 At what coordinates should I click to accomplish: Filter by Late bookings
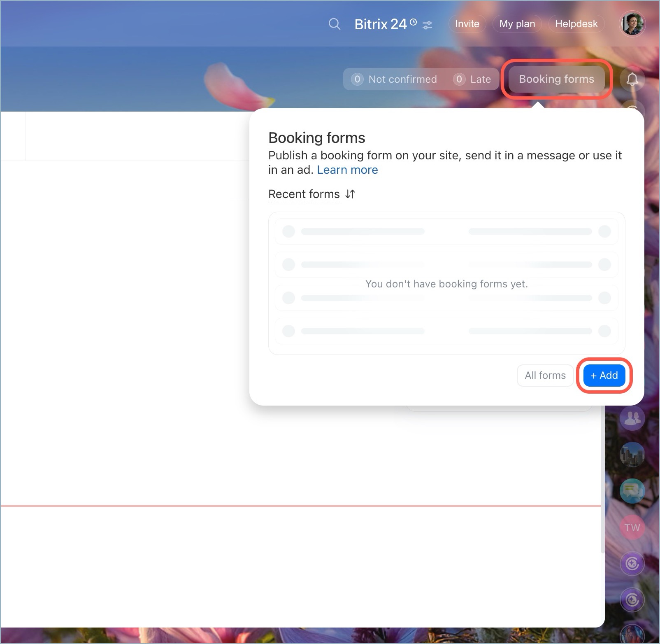(x=472, y=79)
